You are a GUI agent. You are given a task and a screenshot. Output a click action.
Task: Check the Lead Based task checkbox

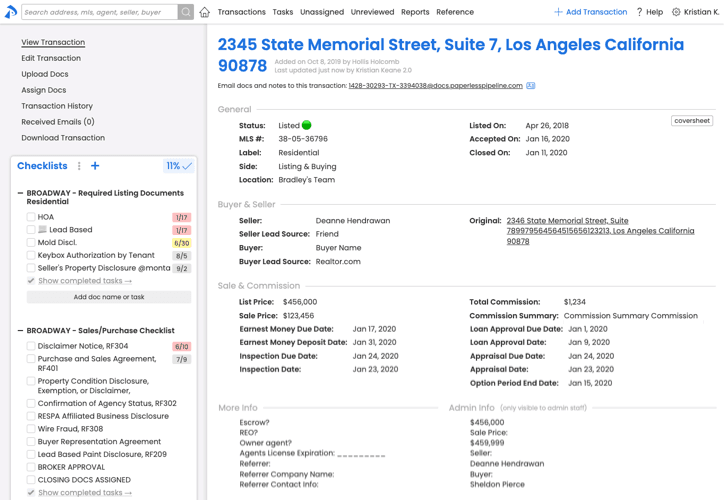click(x=31, y=229)
